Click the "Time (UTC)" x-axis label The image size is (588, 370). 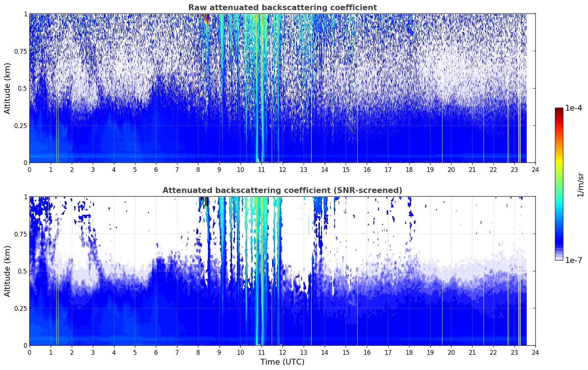pos(282,362)
